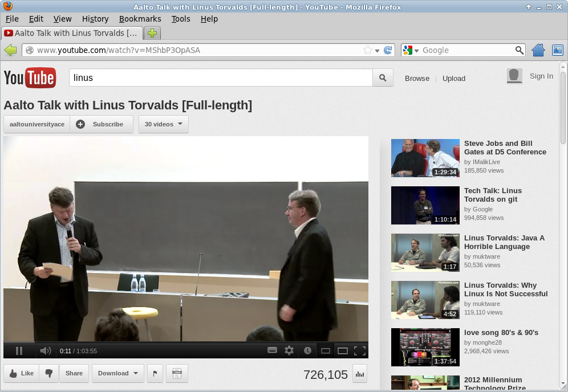This screenshot has width=568, height=392.
Task: Flag the video using the flag icon
Action: click(x=155, y=373)
